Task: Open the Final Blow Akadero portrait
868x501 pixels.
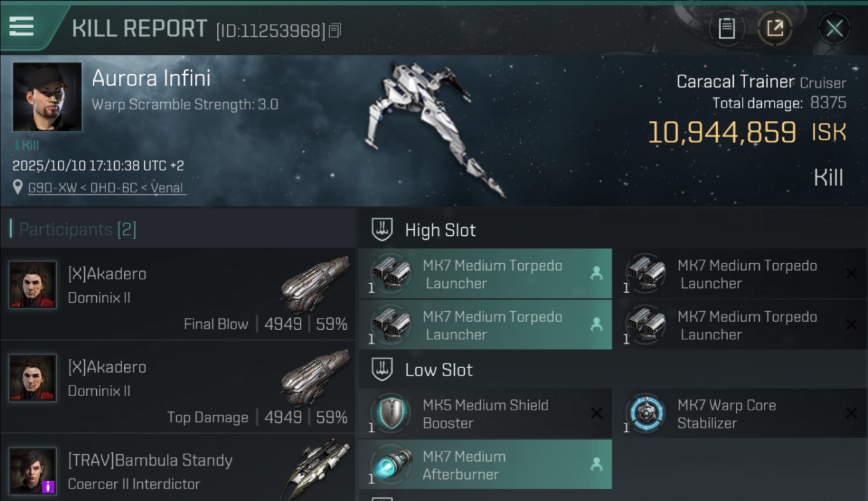Action: coord(33,285)
